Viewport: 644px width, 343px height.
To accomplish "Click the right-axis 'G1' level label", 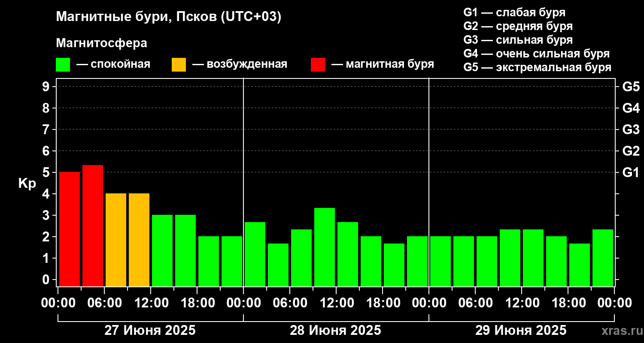I will click(631, 172).
